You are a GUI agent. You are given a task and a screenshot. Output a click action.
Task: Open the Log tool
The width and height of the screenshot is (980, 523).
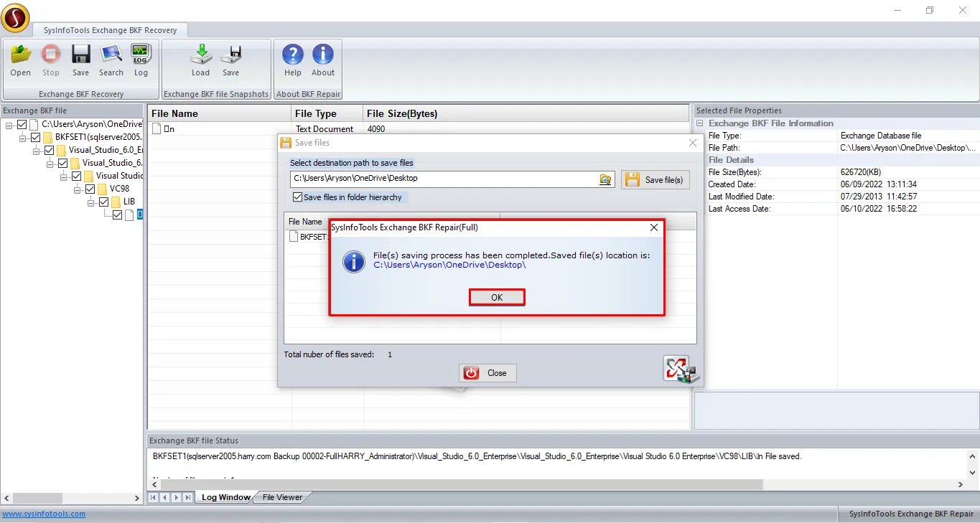141,60
